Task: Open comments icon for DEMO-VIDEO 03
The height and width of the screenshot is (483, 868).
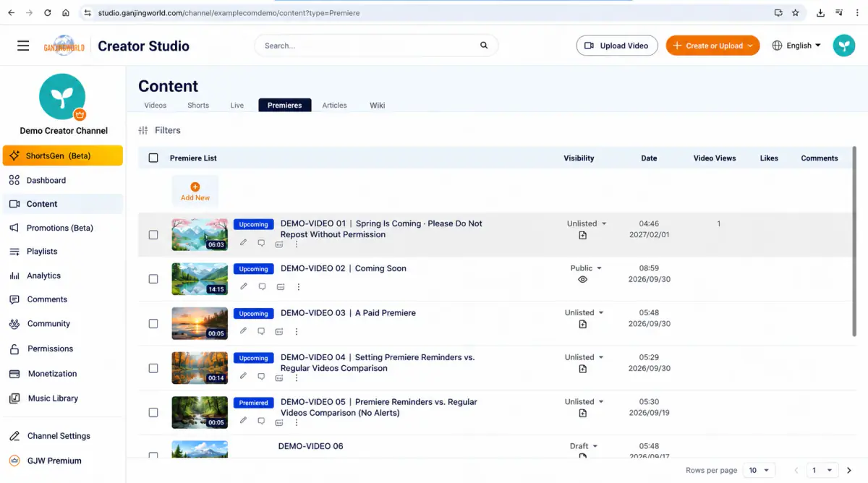Action: coord(262,331)
